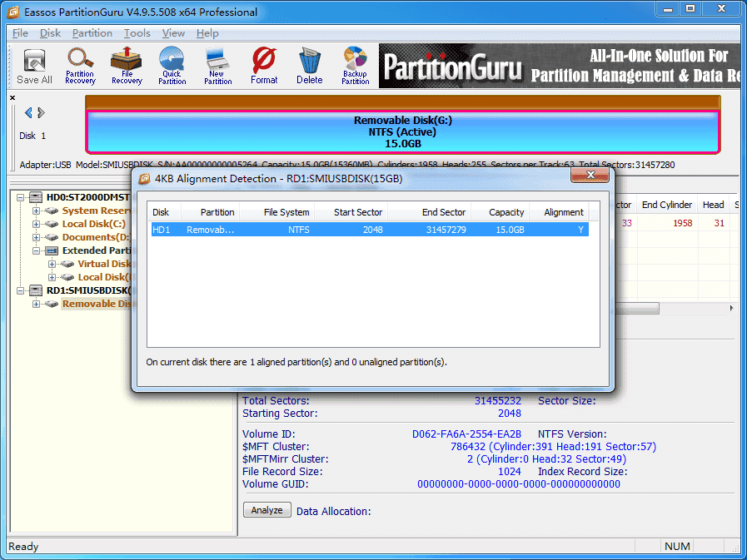Collapse the RD1:SMIUSBDISK node
This screenshot has height=560, width=747.
click(20, 290)
